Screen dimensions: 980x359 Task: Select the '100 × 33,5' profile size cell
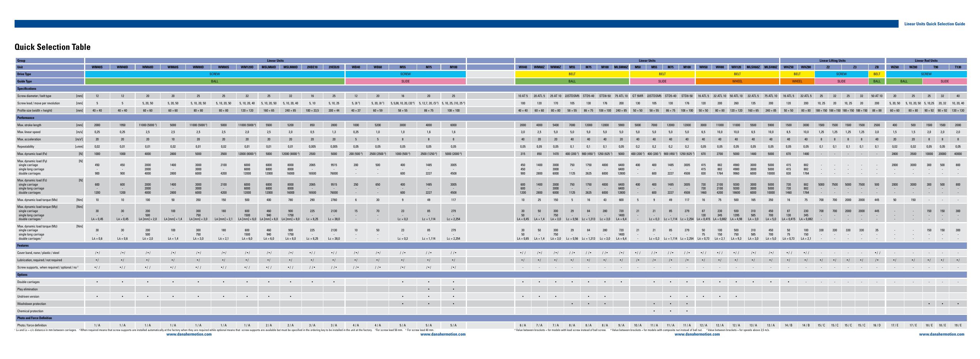click(312, 110)
